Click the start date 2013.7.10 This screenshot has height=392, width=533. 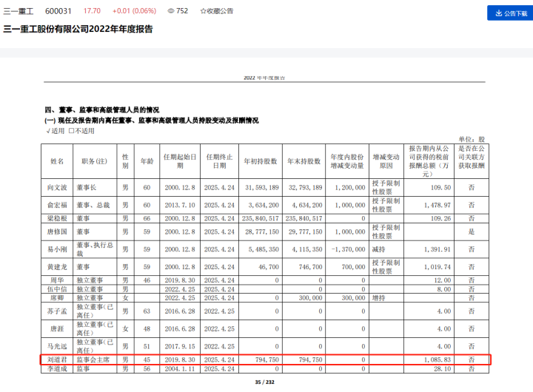coord(180,205)
